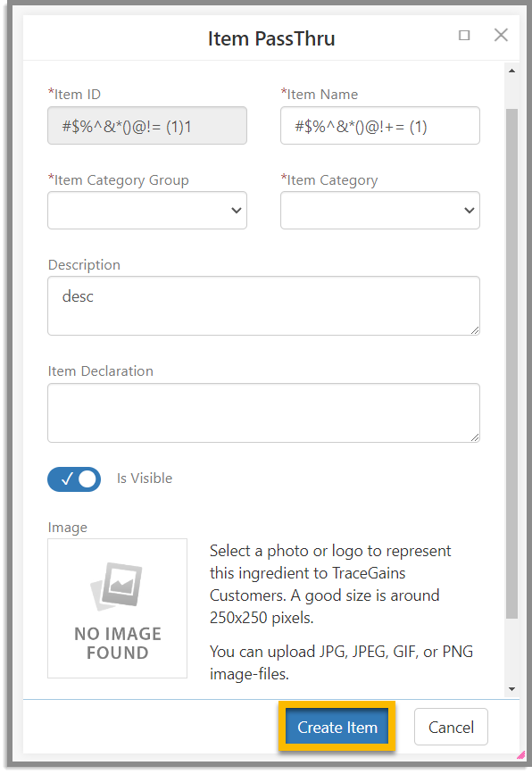Click the scrollbar up arrow
Screen dimensions: 532x774
511,71
